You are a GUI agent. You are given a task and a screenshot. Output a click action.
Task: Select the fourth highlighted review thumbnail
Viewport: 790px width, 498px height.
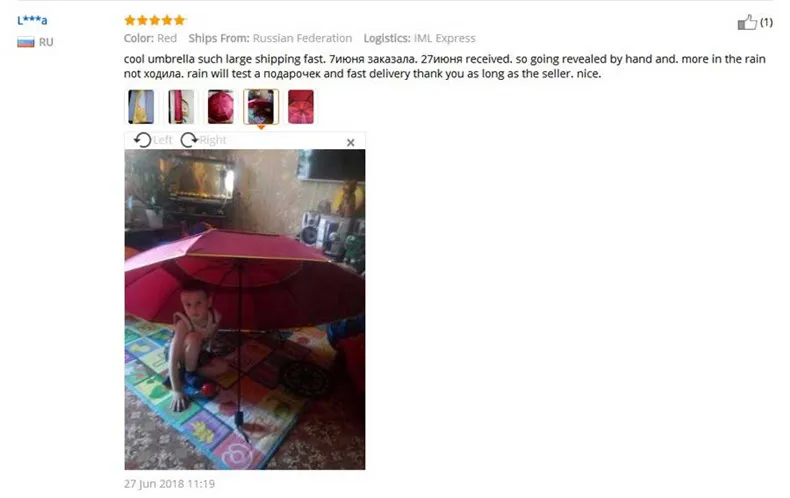coord(261,107)
